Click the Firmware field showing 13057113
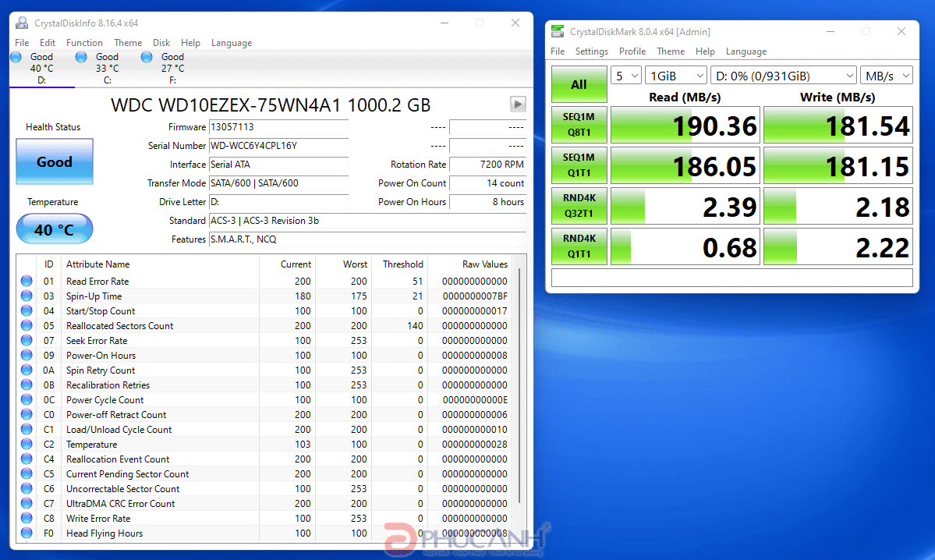The image size is (935, 560). pyautogui.click(x=278, y=127)
